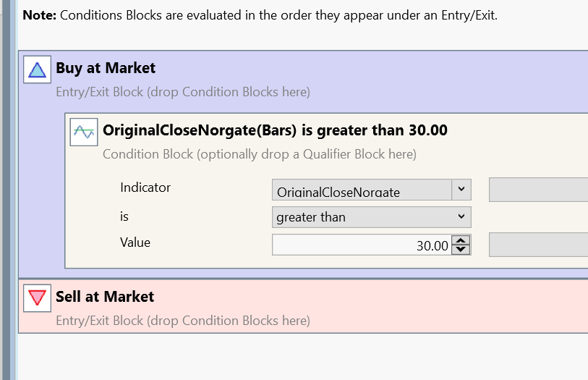
Task: Click the OriginalCloseNorgate indicator selection box
Action: [362, 190]
